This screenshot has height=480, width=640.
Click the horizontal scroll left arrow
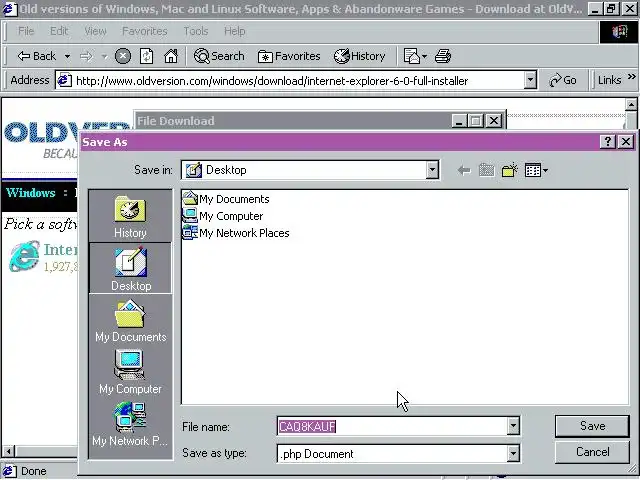(x=8, y=451)
